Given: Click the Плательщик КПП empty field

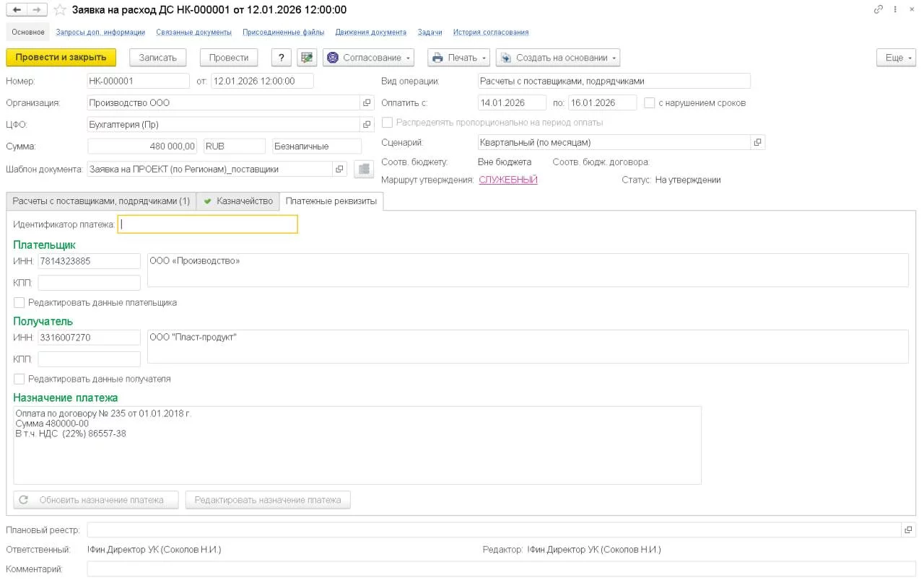Looking at the screenshot, I should point(89,283).
